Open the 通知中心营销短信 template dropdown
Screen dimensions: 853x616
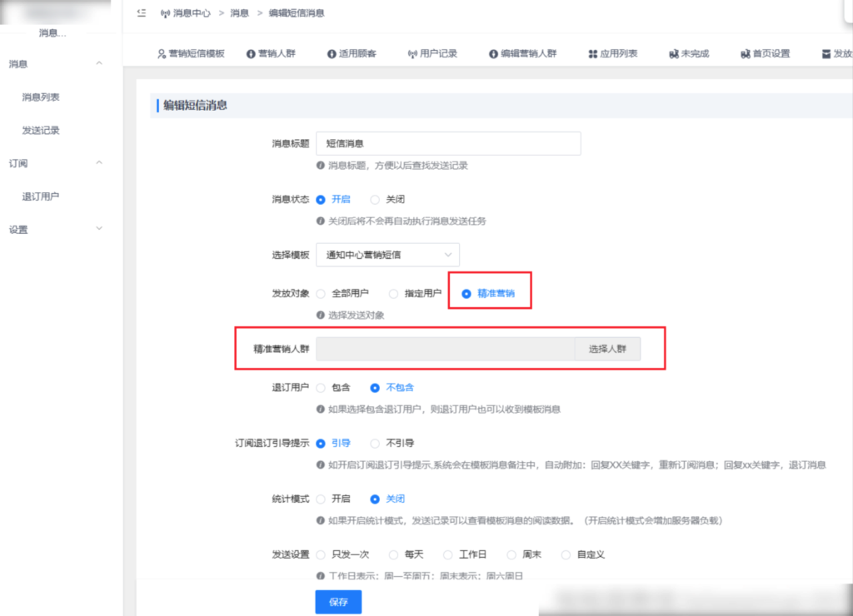388,255
